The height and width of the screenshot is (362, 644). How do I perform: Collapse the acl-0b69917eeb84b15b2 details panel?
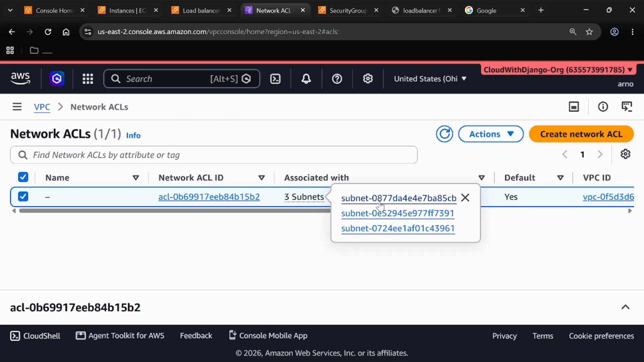[625, 307]
